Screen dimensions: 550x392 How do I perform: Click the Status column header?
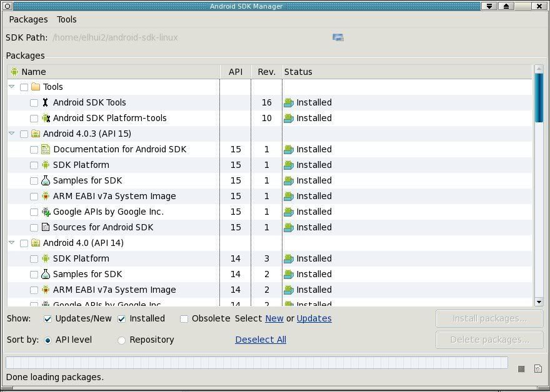(x=407, y=72)
